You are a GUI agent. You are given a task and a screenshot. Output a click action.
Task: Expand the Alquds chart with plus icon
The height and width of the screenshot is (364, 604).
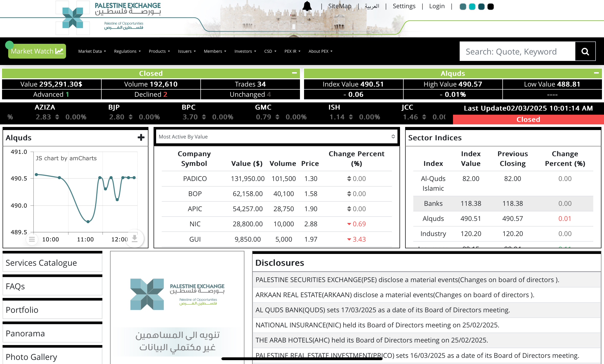pos(141,137)
